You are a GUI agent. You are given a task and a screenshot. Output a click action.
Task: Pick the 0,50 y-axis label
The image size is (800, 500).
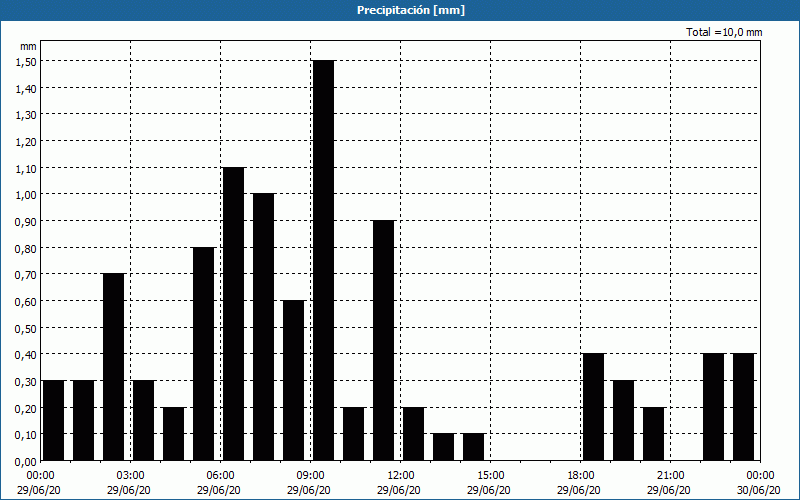point(26,329)
